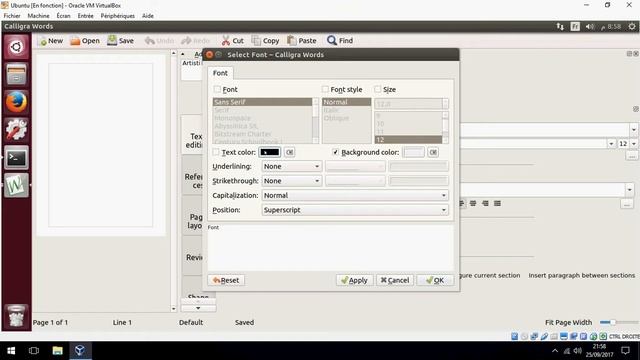This screenshot has width=640, height=360.
Task: Select the Font tab in dialog
Action: point(220,73)
